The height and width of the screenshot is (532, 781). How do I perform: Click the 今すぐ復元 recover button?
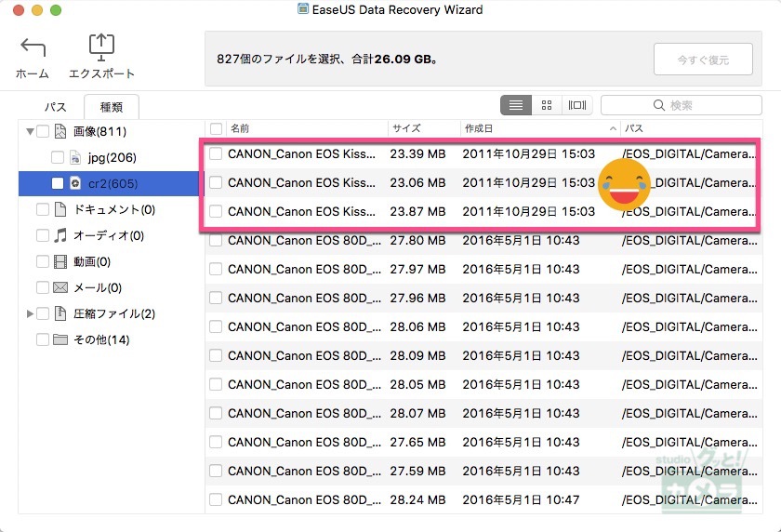coord(703,60)
